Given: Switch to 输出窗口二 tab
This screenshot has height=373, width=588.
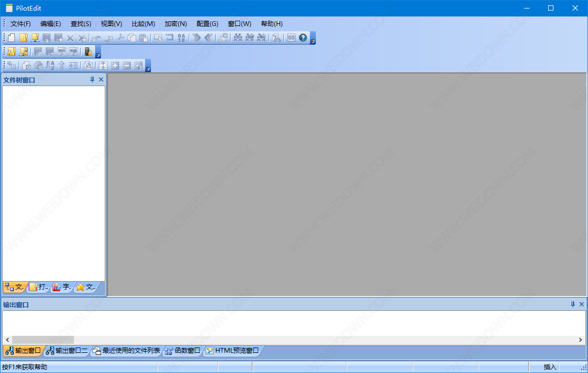Looking at the screenshot, I should pos(66,351).
